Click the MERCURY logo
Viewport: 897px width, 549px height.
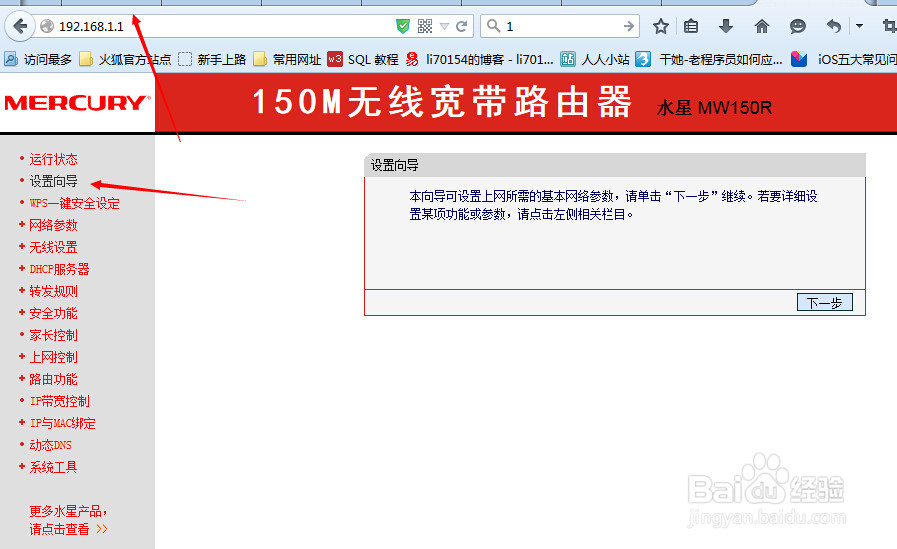tap(77, 103)
